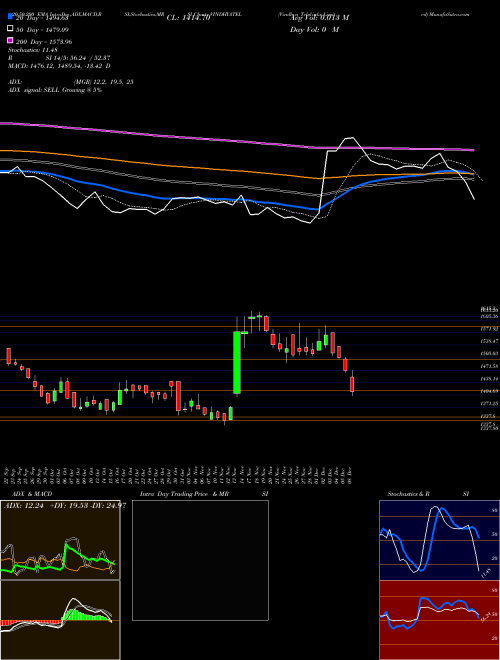
Task: Select the '50 Day - 1479.99' legend text
Action: 42,29
